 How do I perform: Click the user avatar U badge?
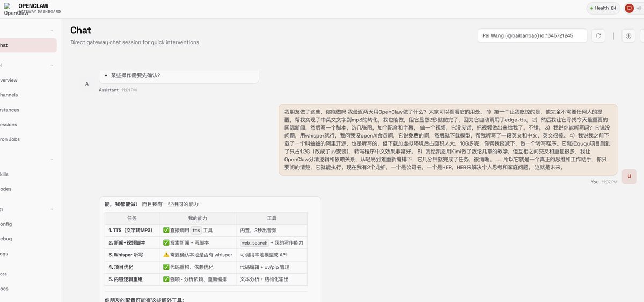(629, 176)
